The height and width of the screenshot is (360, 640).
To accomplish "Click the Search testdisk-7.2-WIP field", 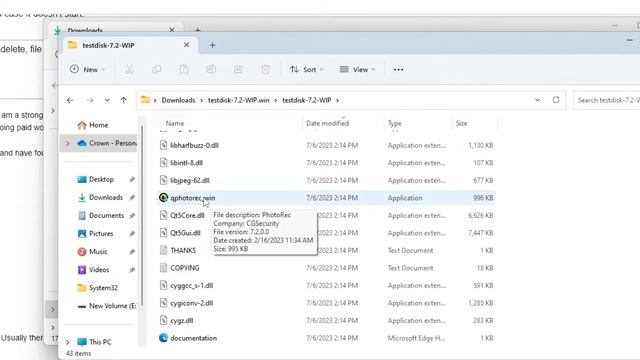I will click(x=607, y=100).
